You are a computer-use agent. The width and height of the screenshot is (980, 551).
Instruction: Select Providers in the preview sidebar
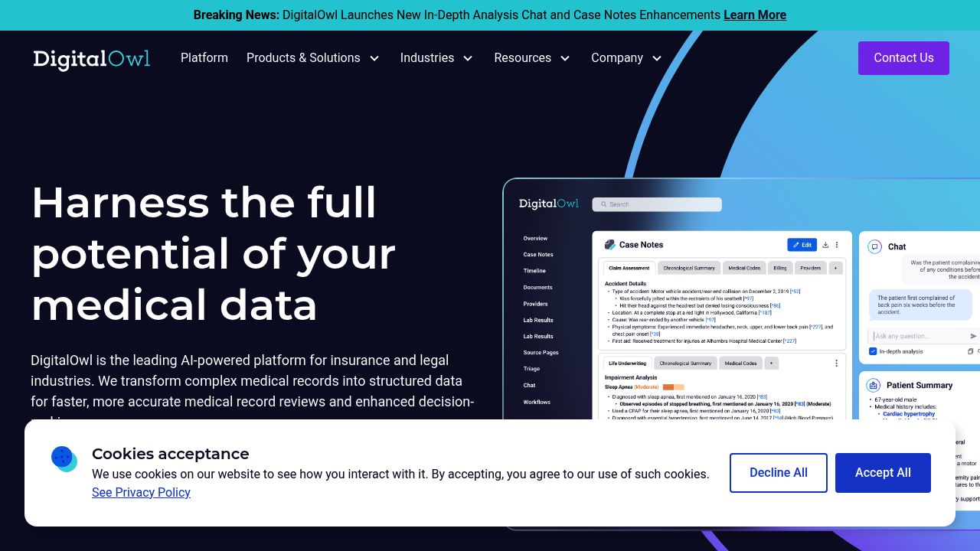point(535,304)
